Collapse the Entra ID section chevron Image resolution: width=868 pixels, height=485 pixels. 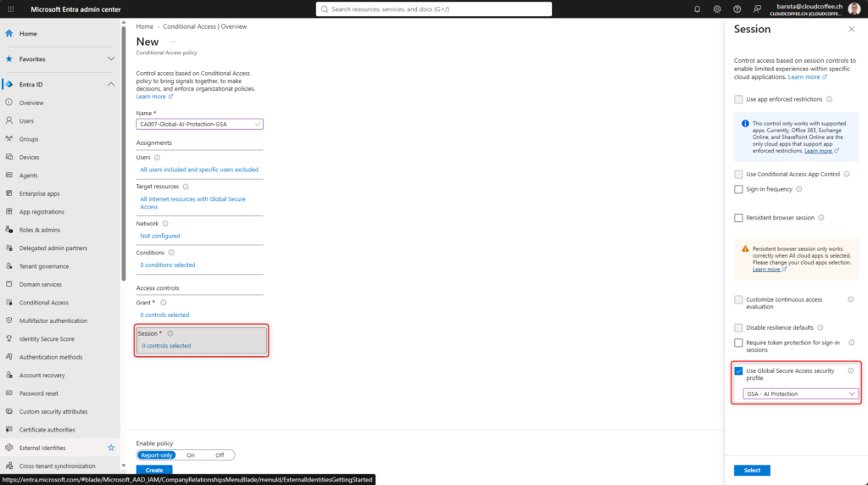pyautogui.click(x=111, y=84)
